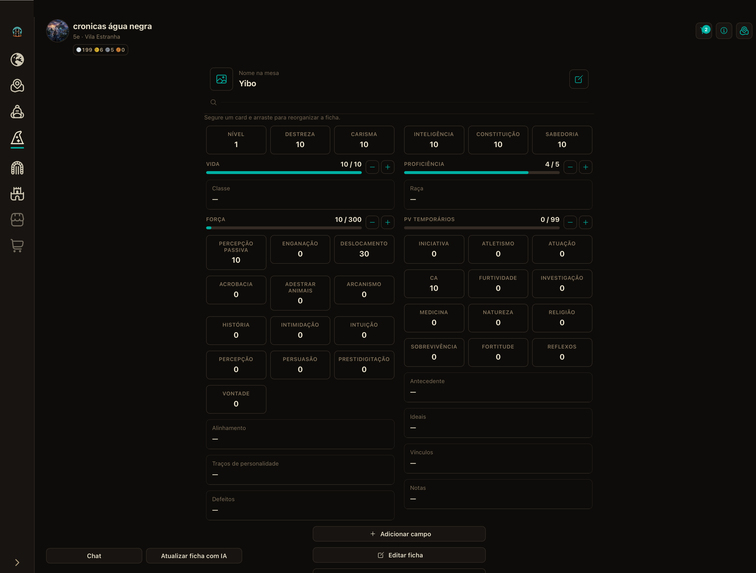
Task: Click the Classe field
Action: point(300,194)
